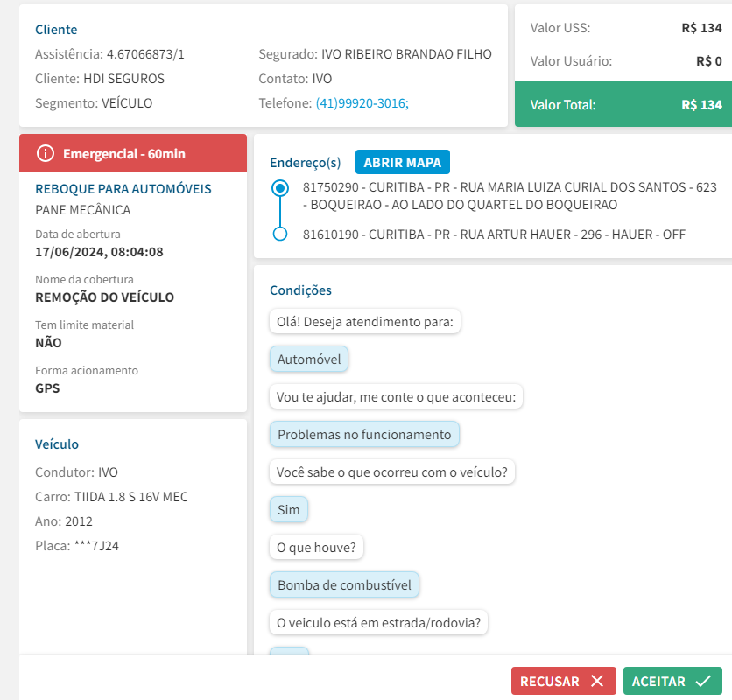
Task: Select the destination address marker
Action: pos(280,234)
